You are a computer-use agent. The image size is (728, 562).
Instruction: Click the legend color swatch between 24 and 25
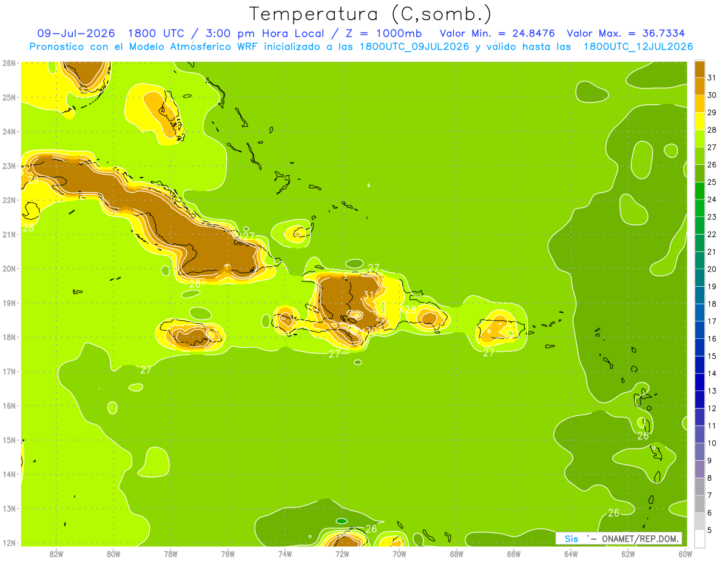click(699, 191)
